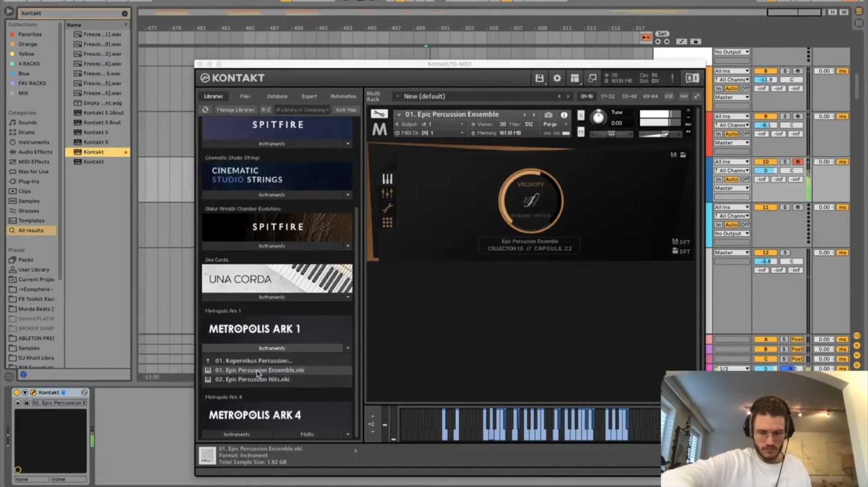Switch to the Database tab in Kontakt
Screen dimensions: 868x487
(277, 96)
